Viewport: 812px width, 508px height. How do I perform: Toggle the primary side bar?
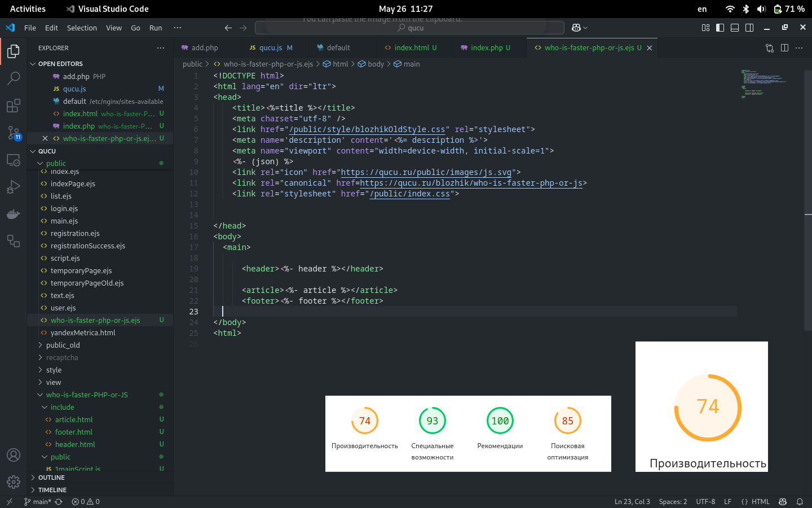pyautogui.click(x=720, y=28)
